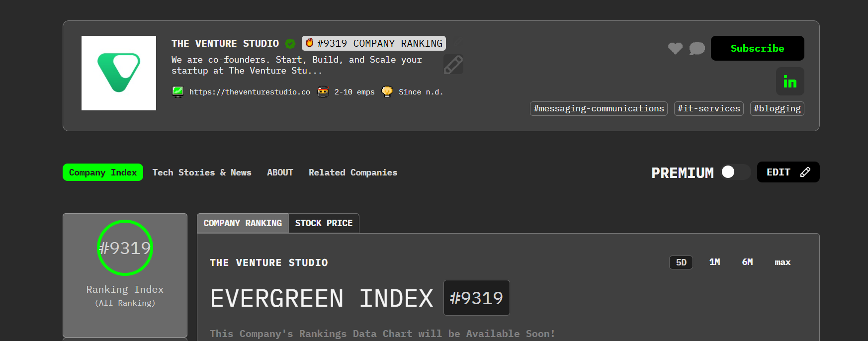Viewport: 868px width, 341px height.
Task: Select the 1M time range
Action: point(714,262)
